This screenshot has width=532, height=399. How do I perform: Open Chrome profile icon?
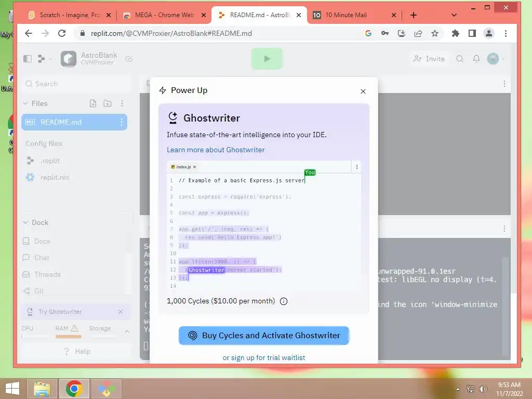(488, 33)
